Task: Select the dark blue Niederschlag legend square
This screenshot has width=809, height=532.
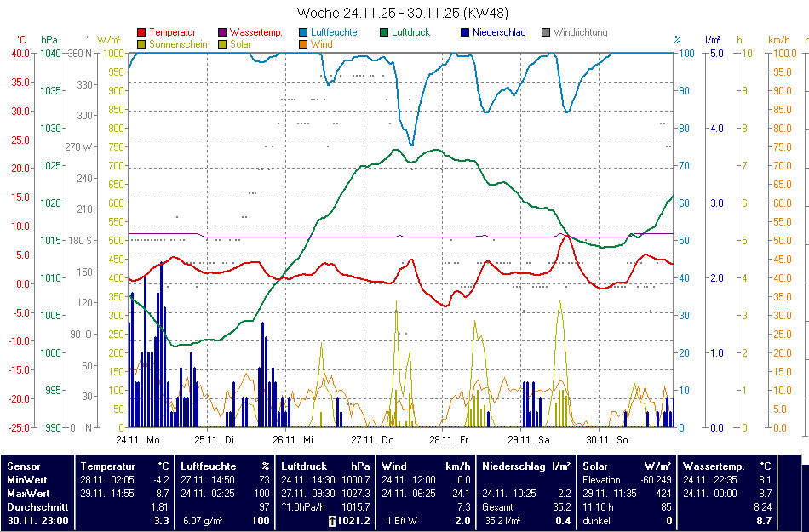Action: tap(465, 33)
